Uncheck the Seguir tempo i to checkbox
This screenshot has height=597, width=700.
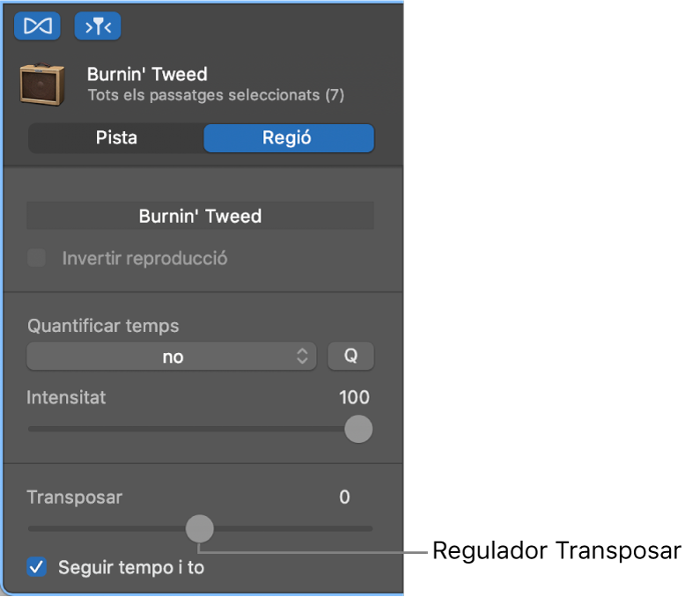point(37,567)
